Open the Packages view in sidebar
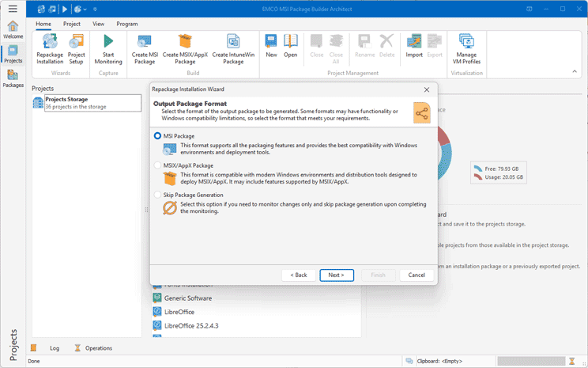The image size is (588, 368). point(13,78)
